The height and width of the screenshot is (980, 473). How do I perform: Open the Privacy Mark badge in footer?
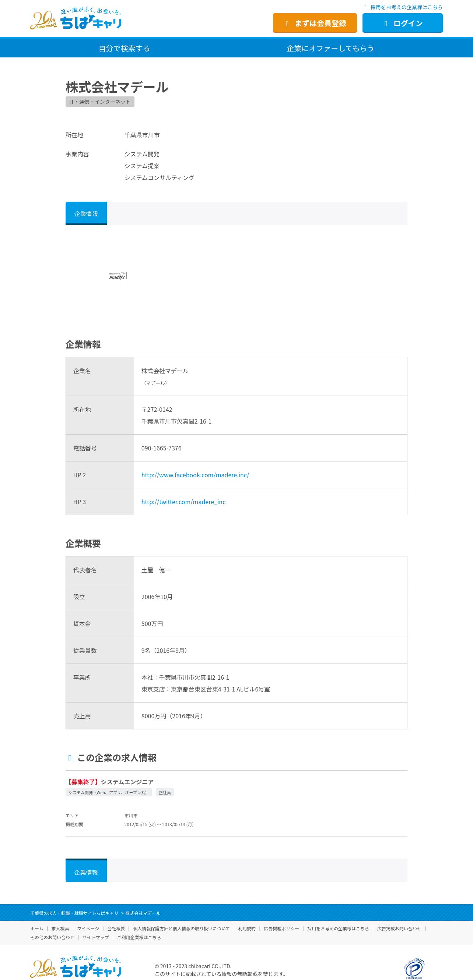[414, 969]
